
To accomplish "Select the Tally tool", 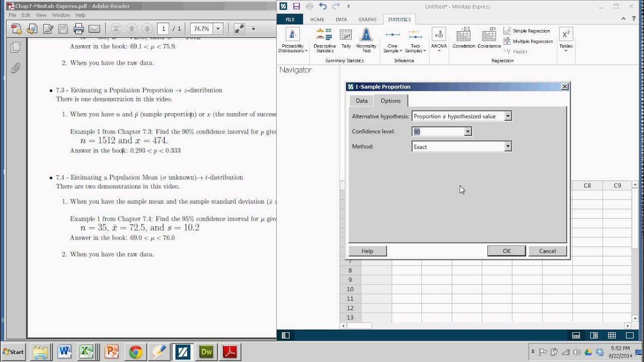I will pos(346,39).
